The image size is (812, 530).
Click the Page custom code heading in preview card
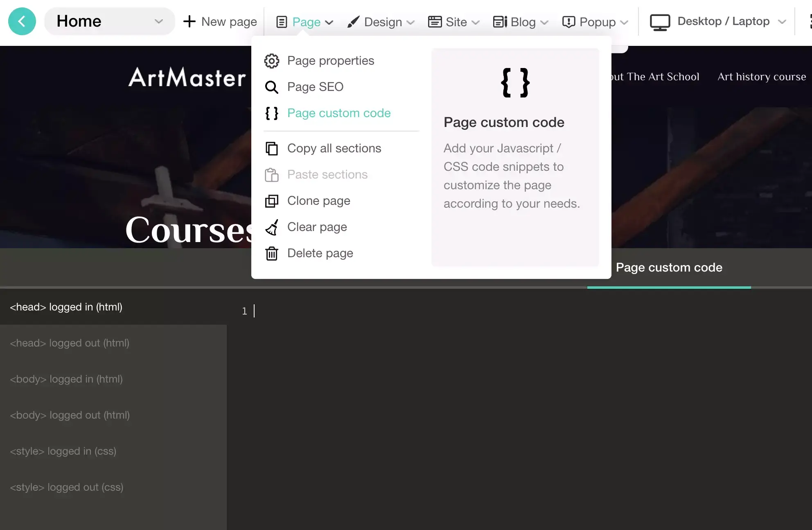click(x=504, y=122)
